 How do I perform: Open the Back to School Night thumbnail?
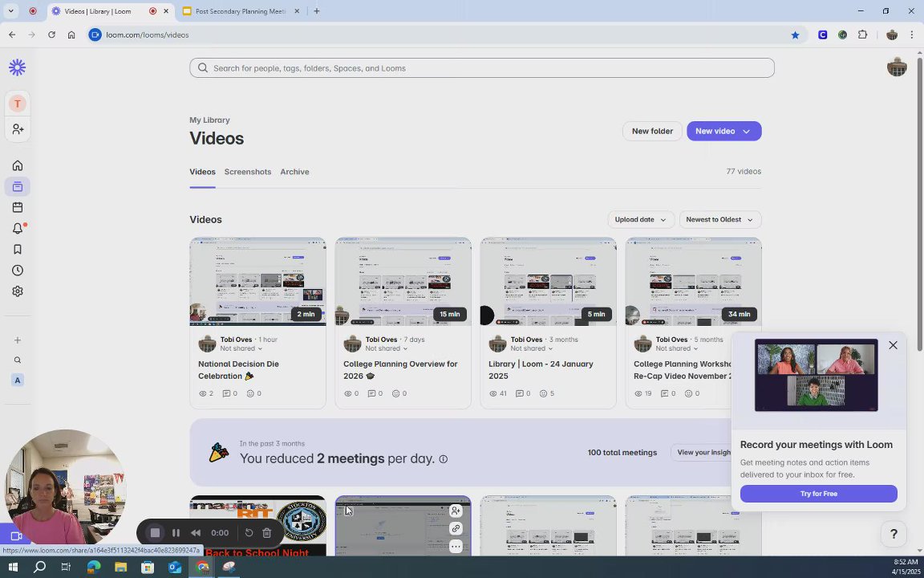tap(257, 526)
